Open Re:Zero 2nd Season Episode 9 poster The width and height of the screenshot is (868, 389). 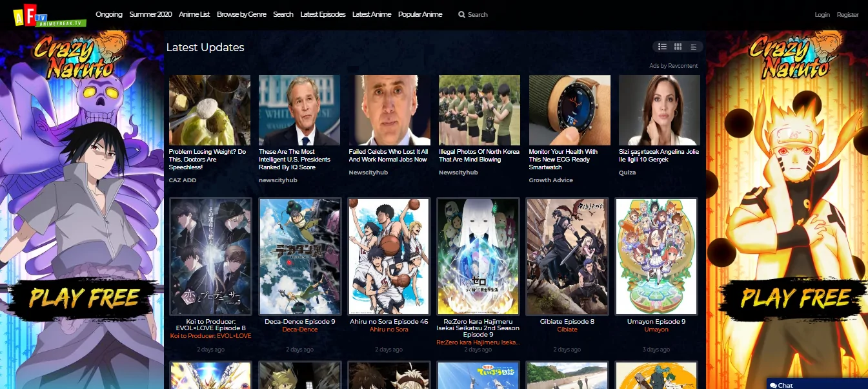point(478,257)
